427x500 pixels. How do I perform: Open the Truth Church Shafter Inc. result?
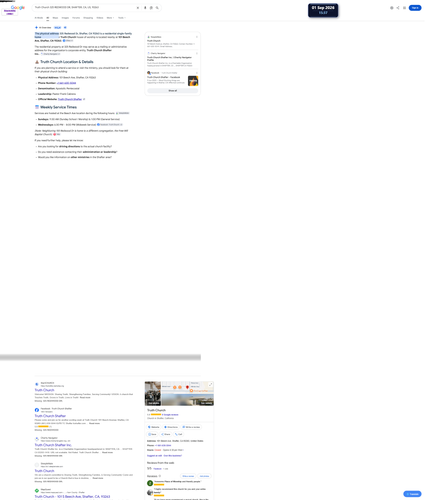coord(53,445)
